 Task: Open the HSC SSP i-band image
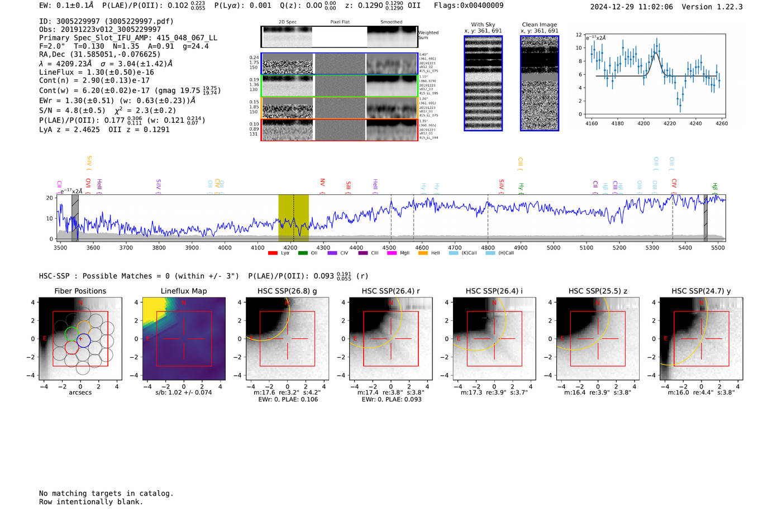[x=494, y=339]
